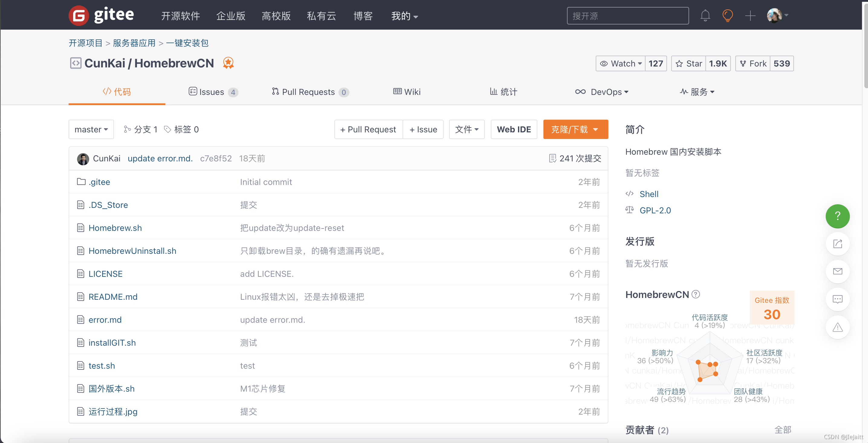Focus the 搜开源 search field
The height and width of the screenshot is (443, 868).
click(x=627, y=16)
